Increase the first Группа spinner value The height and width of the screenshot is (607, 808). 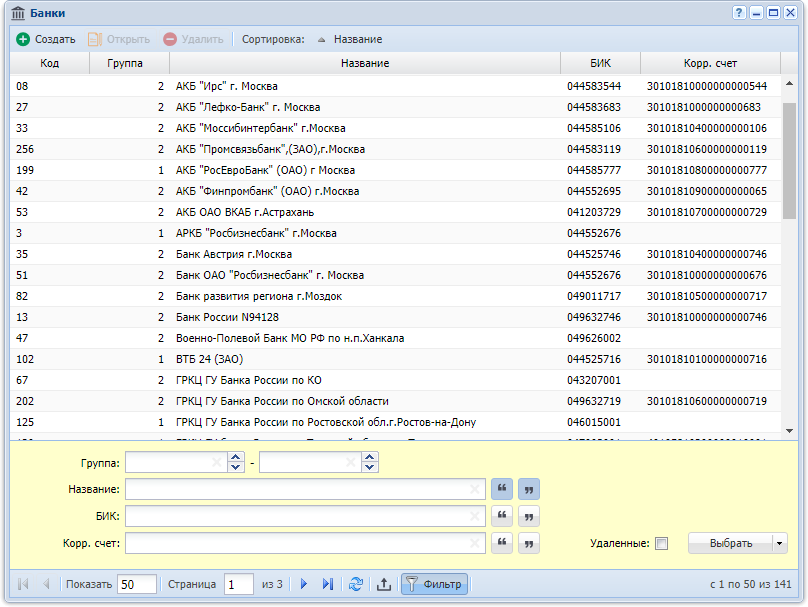[235, 457]
